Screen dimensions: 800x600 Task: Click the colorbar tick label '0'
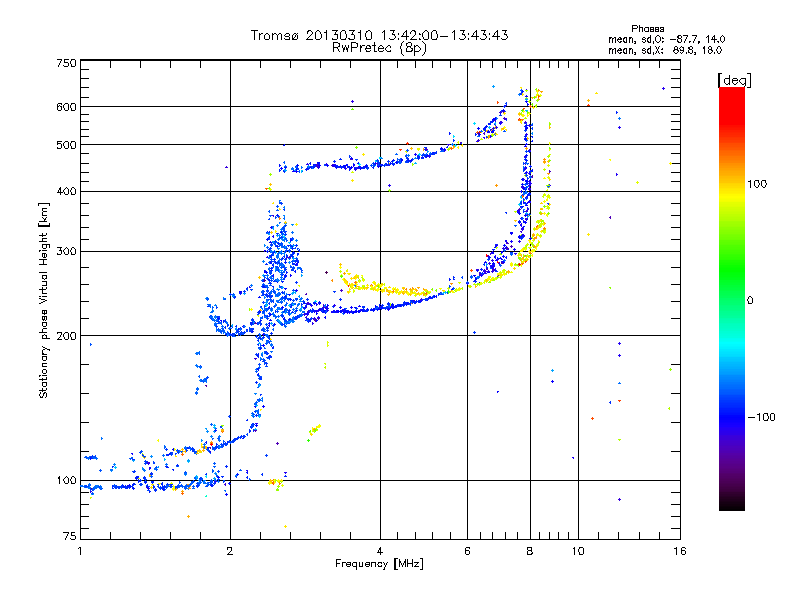pos(750,301)
